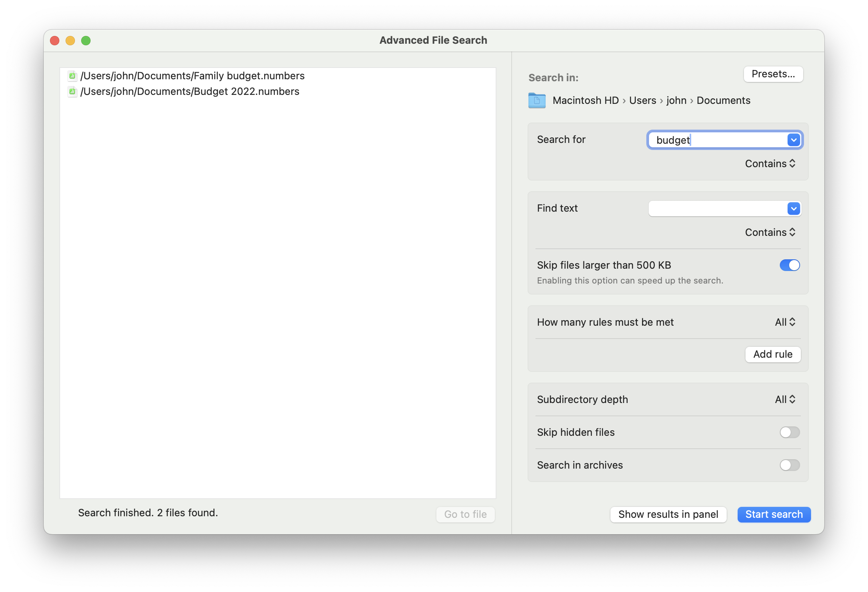The width and height of the screenshot is (868, 592).
Task: Change How many rules must be met setting
Action: 785,322
